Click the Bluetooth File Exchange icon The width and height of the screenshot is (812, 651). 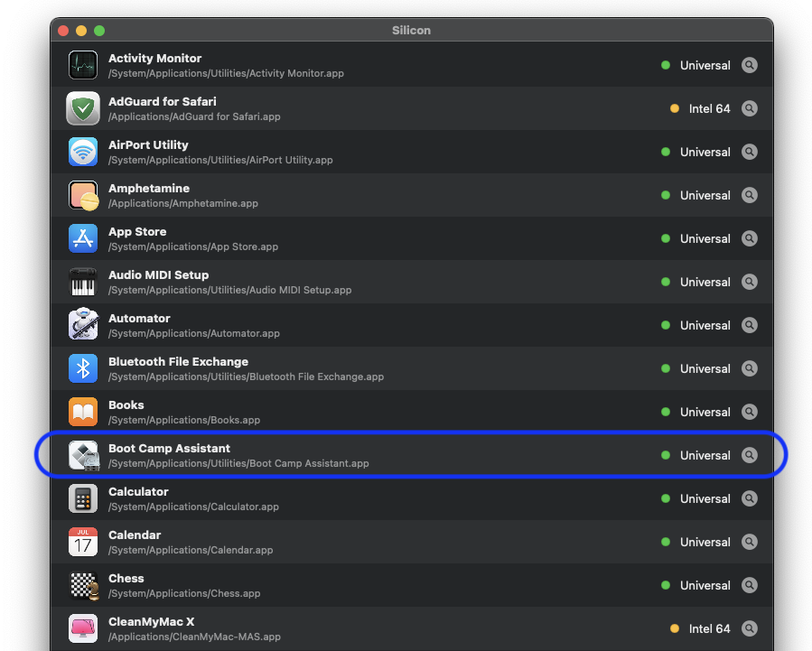click(83, 368)
